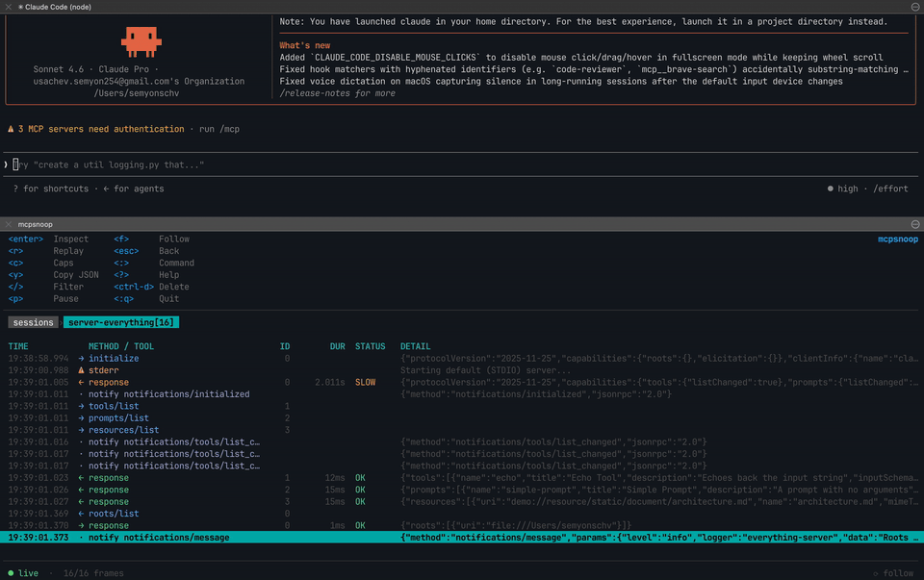Click the Claude Code orange mascot logo
The height and width of the screenshot is (580, 924).
pos(141,41)
